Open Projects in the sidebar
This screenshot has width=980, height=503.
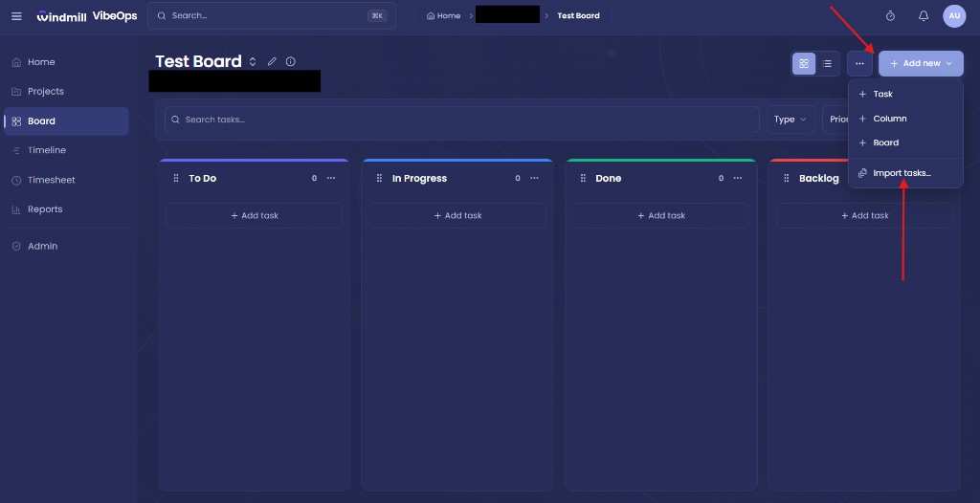click(66, 91)
